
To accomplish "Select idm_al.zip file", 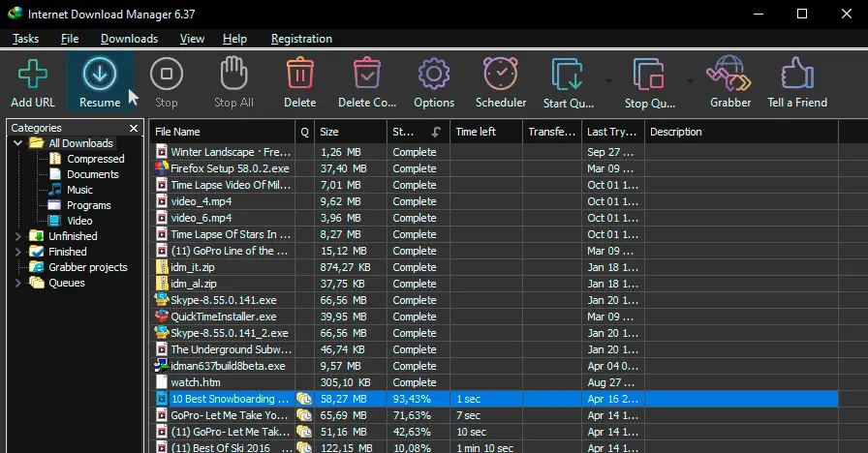I will click(494, 284).
